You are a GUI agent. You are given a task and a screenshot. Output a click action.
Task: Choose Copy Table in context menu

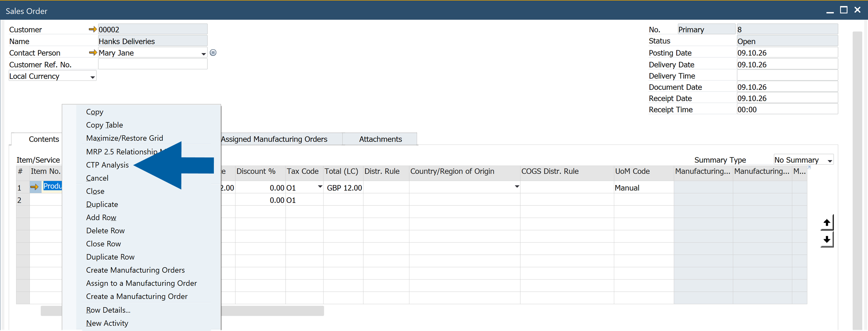pos(105,125)
